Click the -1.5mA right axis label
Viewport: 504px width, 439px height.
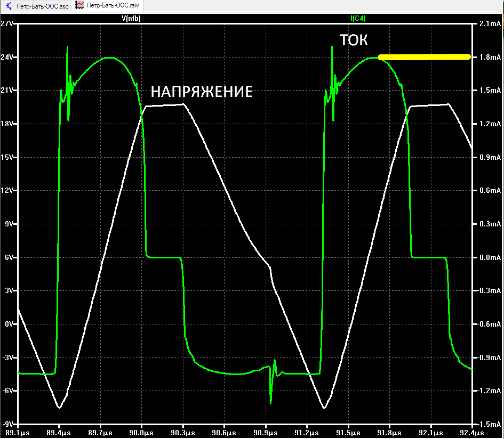(489, 424)
